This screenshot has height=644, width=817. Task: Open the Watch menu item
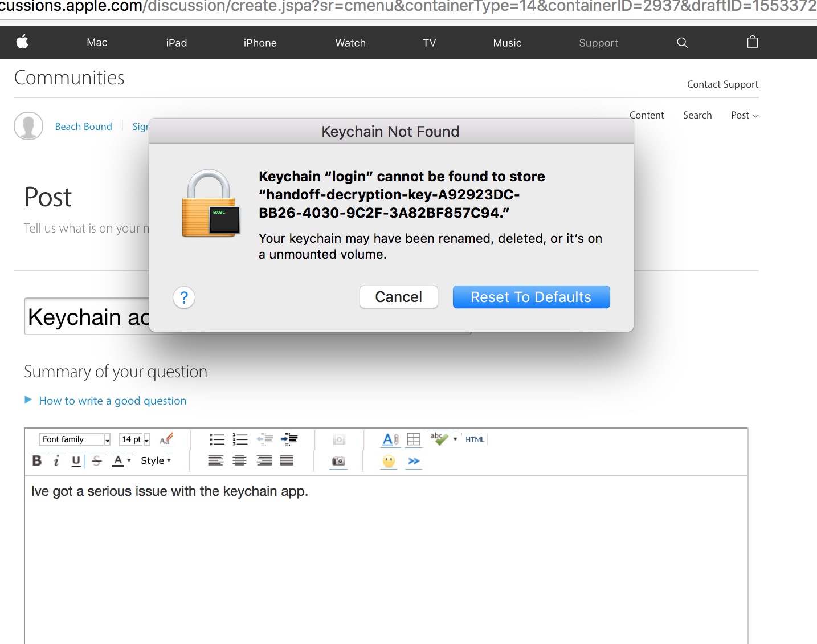350,43
